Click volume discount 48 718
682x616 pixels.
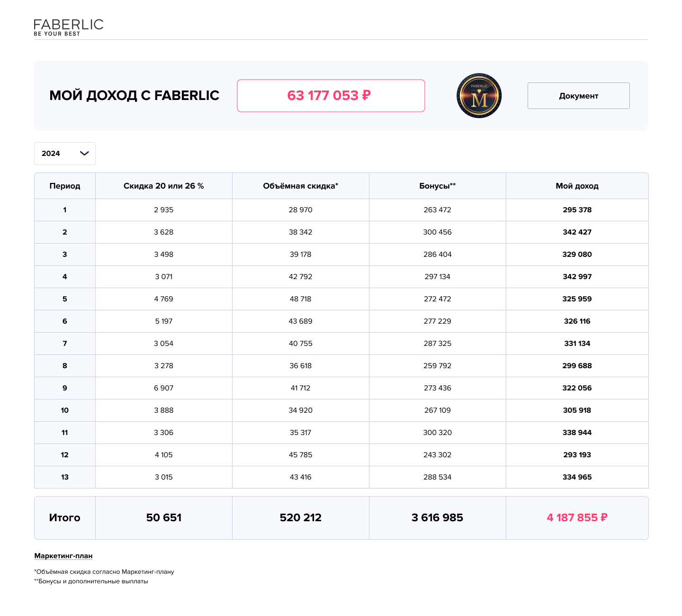point(301,299)
